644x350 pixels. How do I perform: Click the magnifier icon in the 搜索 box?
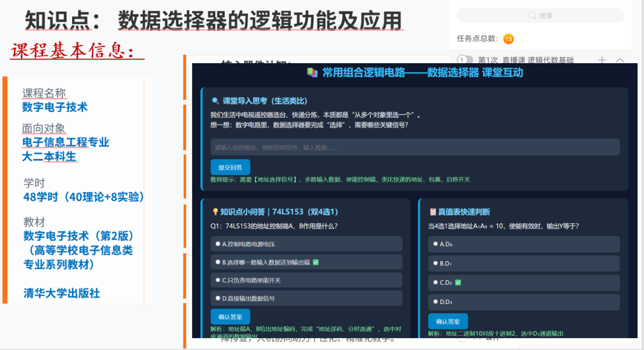tap(532, 16)
